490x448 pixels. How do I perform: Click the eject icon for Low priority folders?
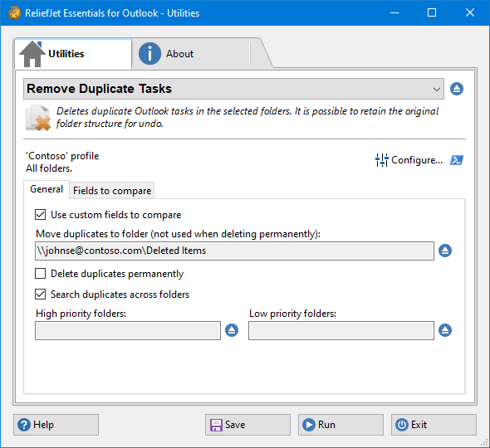pyautogui.click(x=445, y=330)
